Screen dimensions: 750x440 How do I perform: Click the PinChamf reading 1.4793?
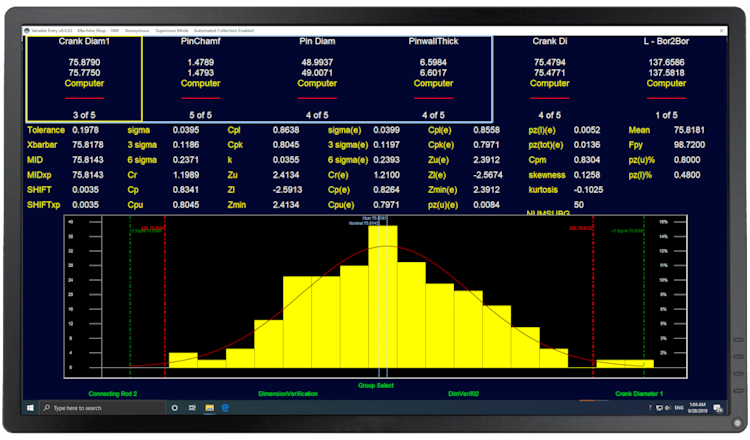click(x=200, y=73)
